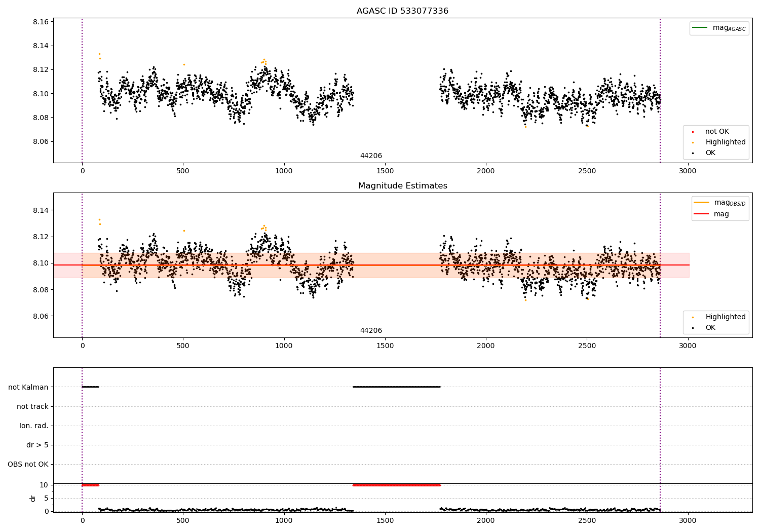This screenshot has height=532, width=760.
Task: Click the 500 x-tick of the Magnitude Estimates plot
Action: (183, 346)
